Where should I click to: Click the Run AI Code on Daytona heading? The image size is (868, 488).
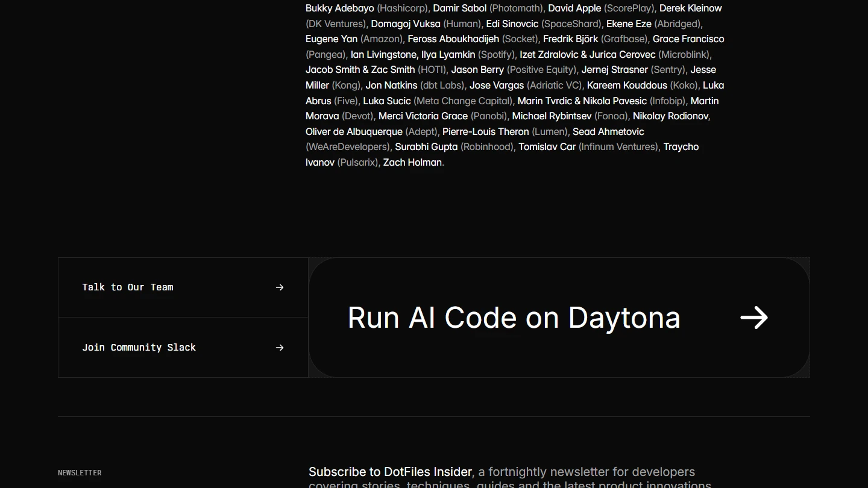514,318
